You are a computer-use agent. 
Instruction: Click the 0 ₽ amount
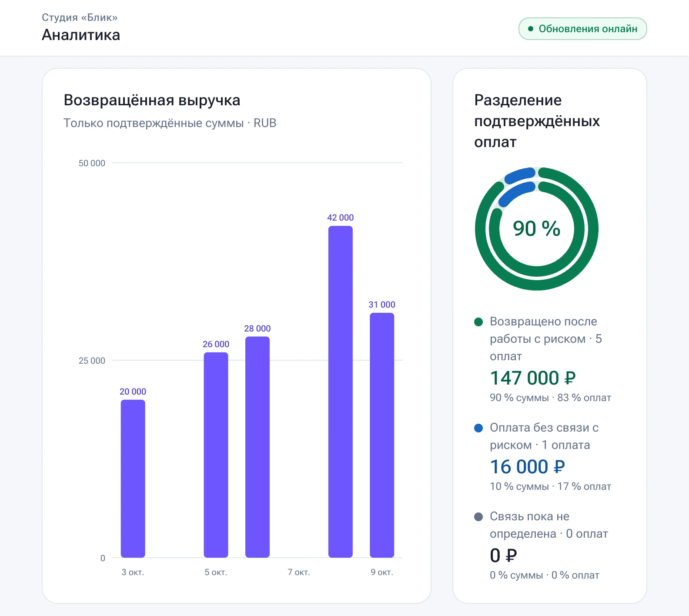(x=503, y=556)
